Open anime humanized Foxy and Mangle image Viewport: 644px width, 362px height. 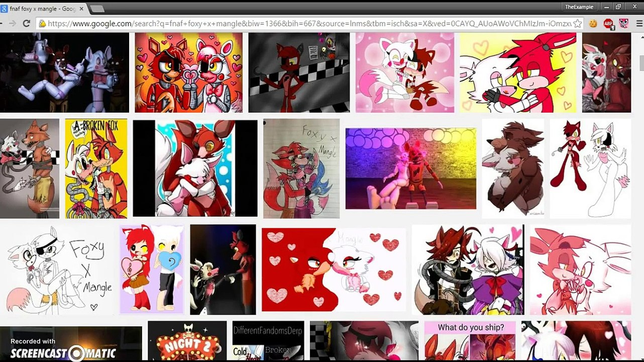pos(468,269)
